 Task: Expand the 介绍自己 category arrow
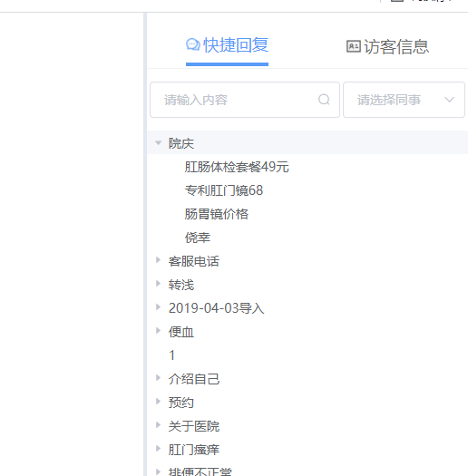pos(158,378)
